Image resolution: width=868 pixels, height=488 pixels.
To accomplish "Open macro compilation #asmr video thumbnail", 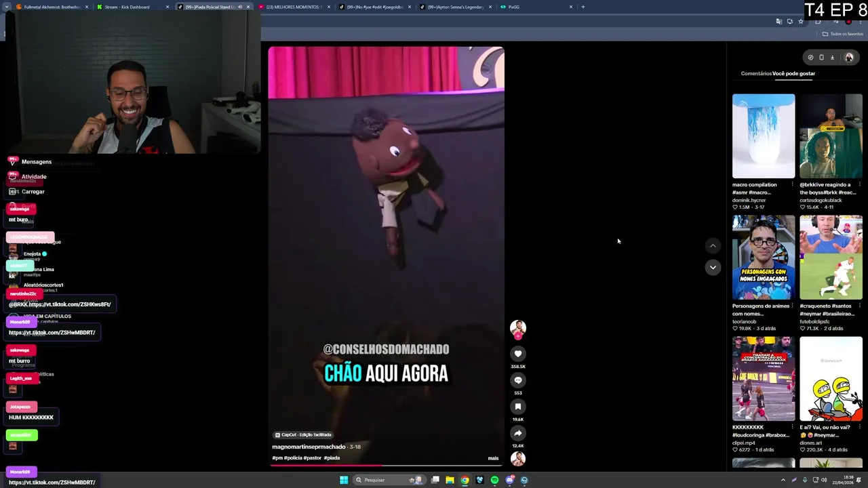I will coord(763,136).
